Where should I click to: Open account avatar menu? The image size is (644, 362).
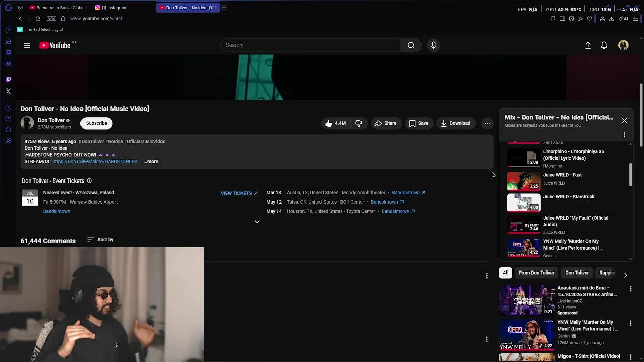(x=623, y=45)
